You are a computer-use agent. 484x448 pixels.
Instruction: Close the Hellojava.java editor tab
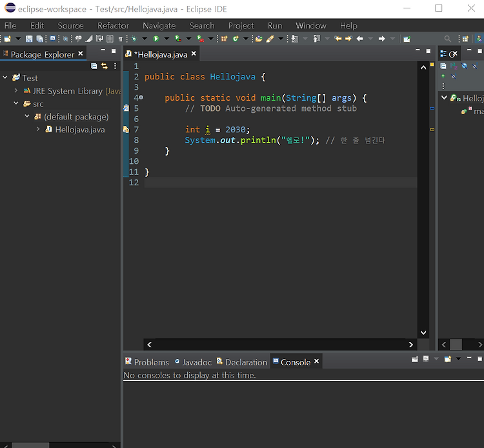tap(194, 55)
